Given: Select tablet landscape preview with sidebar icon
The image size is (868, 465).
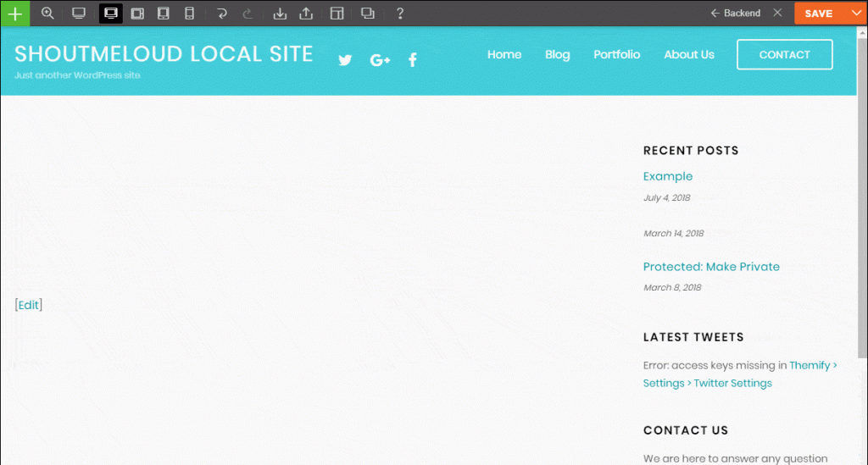Looking at the screenshot, I should tap(137, 14).
